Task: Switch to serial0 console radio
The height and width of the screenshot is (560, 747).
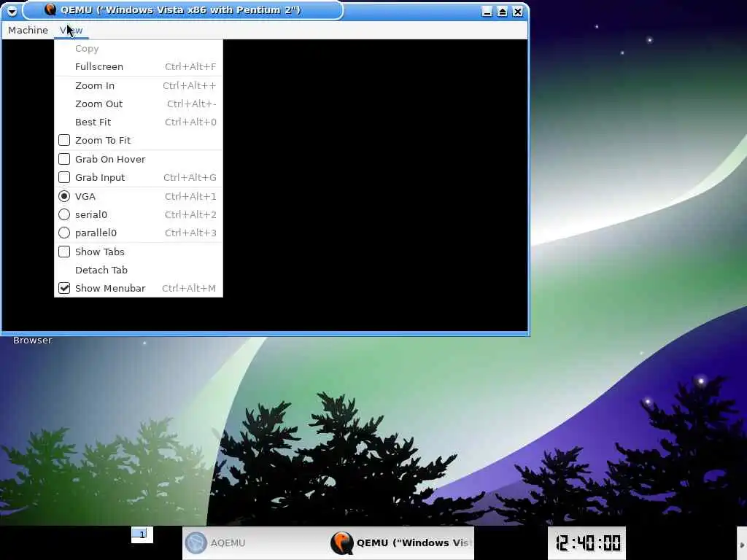Action: (64, 214)
